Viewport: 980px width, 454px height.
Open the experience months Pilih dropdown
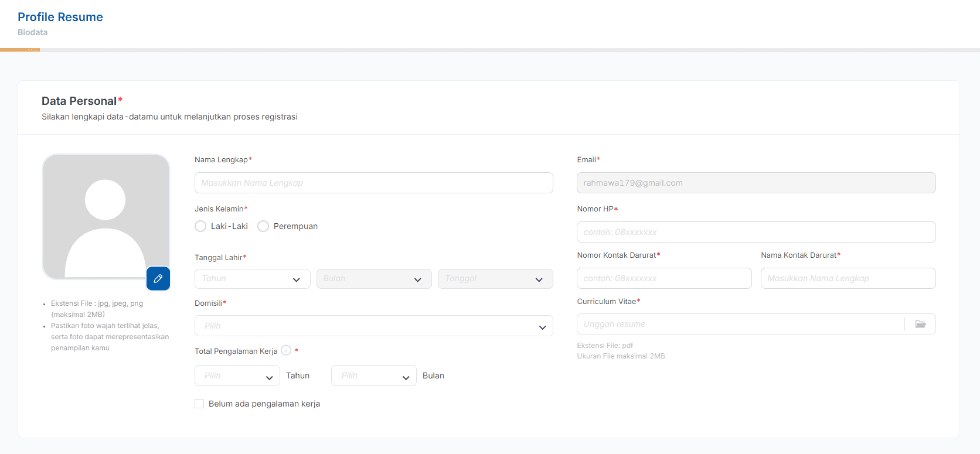pyautogui.click(x=373, y=376)
